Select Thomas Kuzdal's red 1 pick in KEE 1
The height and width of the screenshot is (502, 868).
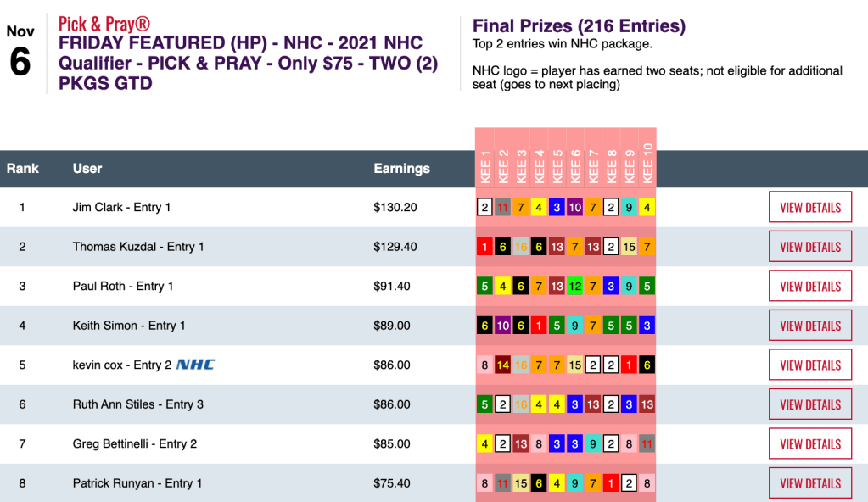point(484,247)
